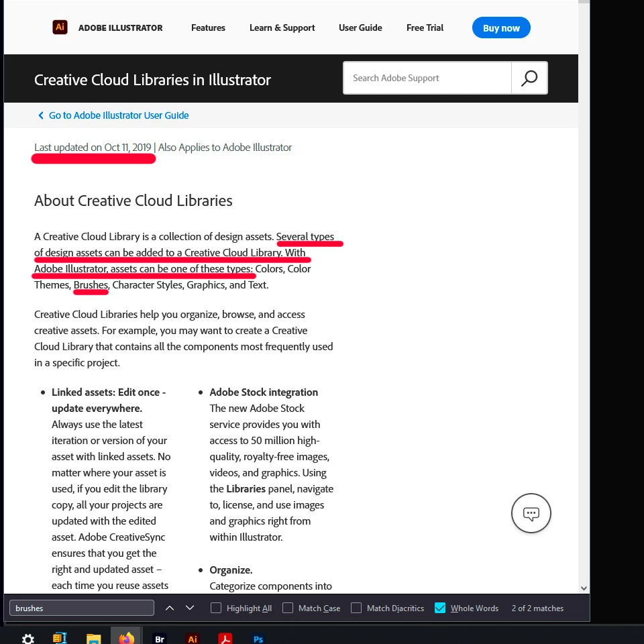Screen dimensions: 644x644
Task: Enable Match Diacritics checkbox
Action: pos(356,608)
